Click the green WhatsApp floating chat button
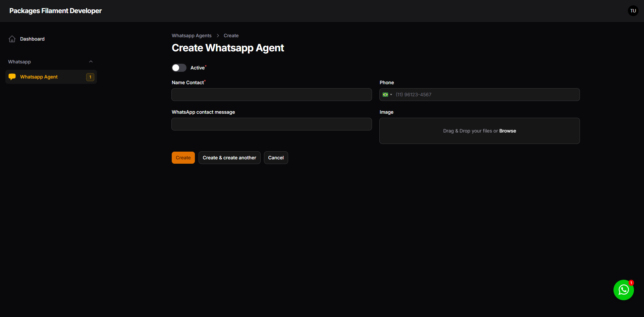The height and width of the screenshot is (317, 644). (x=624, y=290)
